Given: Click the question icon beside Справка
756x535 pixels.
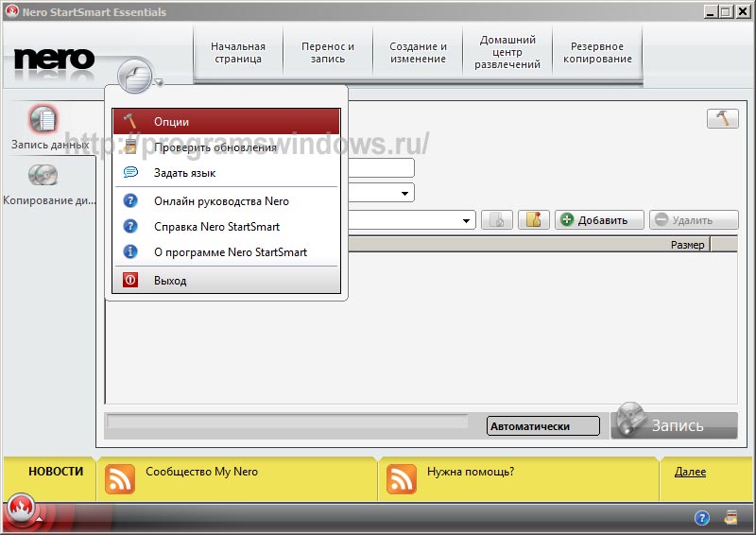Looking at the screenshot, I should point(130,226).
